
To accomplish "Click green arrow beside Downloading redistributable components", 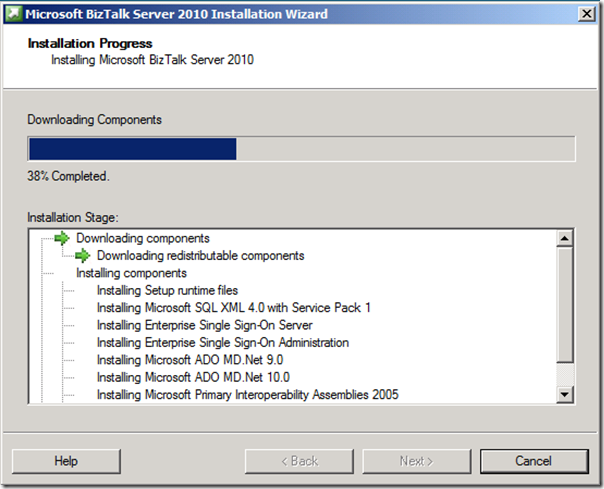I will click(82, 255).
